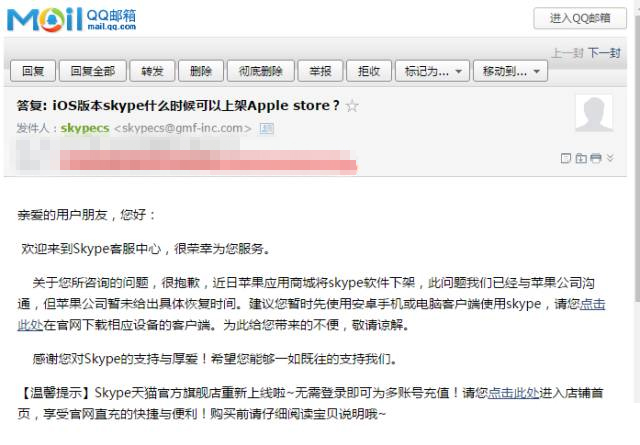
Task: Star this email with the star icon
Action: pos(352,106)
